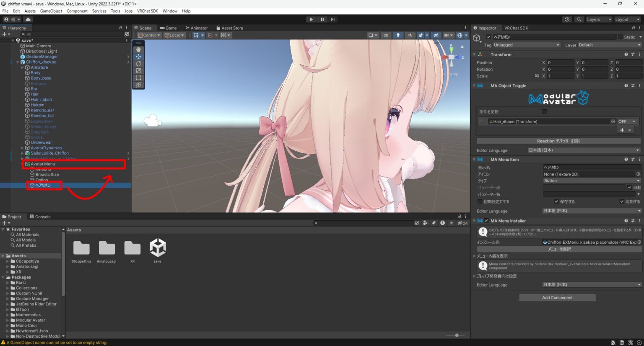This screenshot has width=644, height=346.
Task: Expand the Armature object in Hierarchy
Action: click(22, 67)
